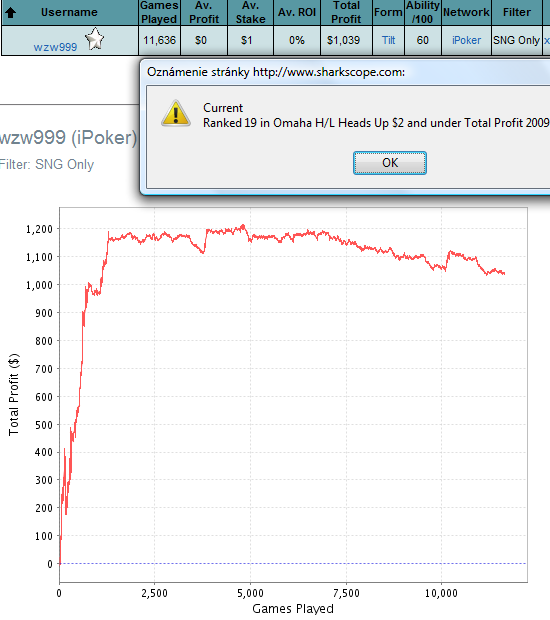Click the x link after SNG Only
Screen dimensions: 550x620
(x=546, y=41)
